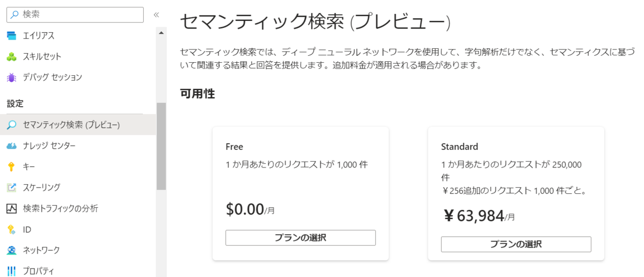Open セマンティック検索 (プレビュー) menu item
Viewport: 644px width, 277px height.
coord(78,125)
